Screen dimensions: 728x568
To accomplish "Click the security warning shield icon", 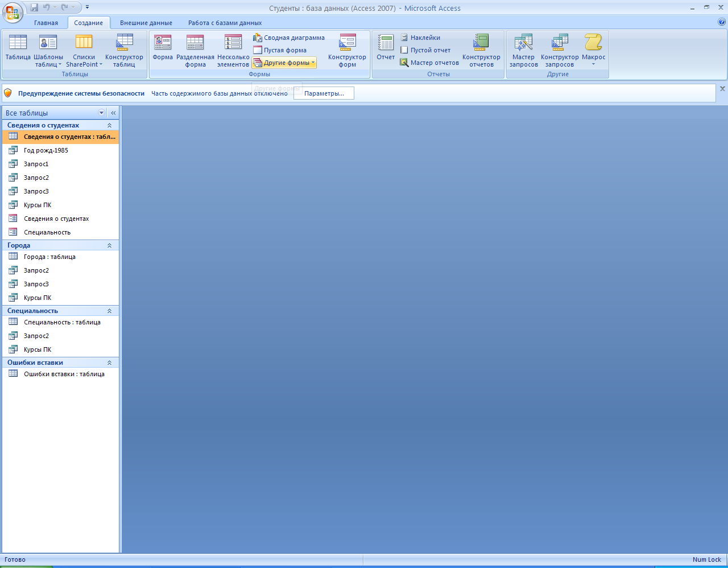I will (x=8, y=93).
